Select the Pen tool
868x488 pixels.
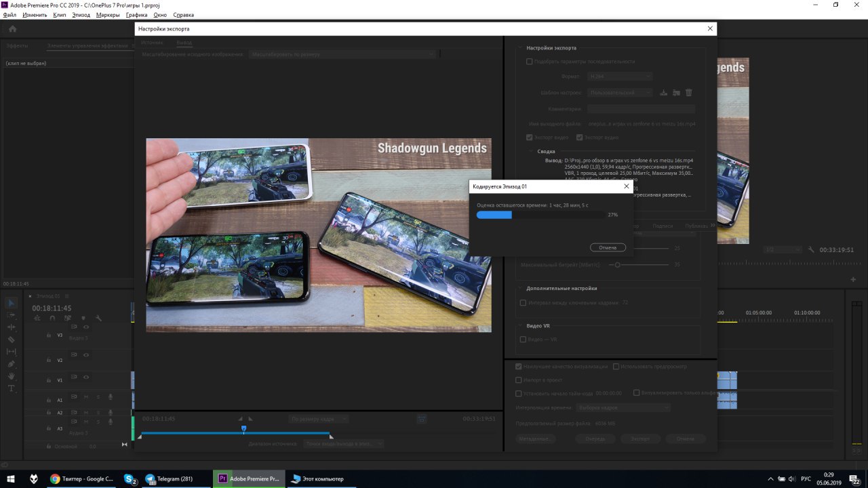pos(12,364)
